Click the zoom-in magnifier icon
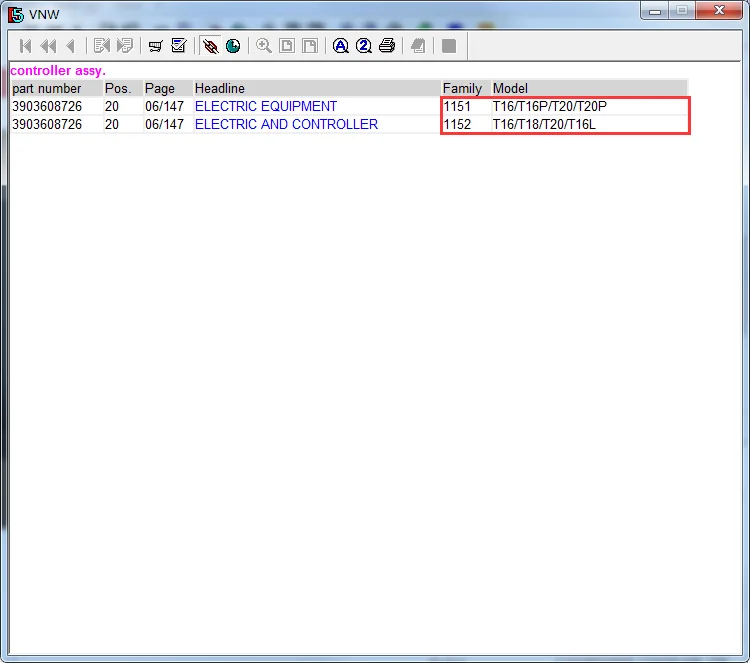The image size is (750, 663). tap(264, 46)
